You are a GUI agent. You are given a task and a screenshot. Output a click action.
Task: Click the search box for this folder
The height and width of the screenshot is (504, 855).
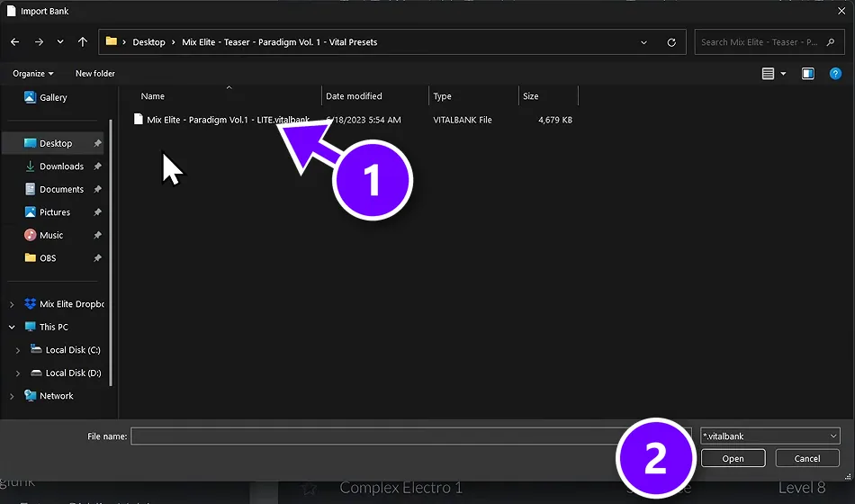tap(768, 42)
